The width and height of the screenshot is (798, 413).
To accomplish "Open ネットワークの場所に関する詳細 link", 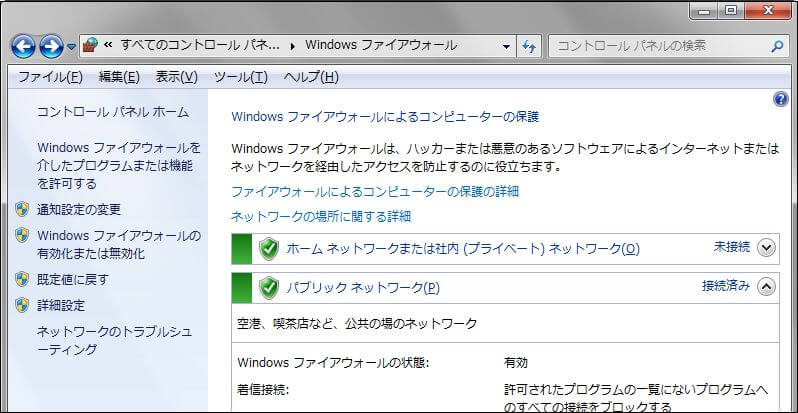I will [321, 217].
